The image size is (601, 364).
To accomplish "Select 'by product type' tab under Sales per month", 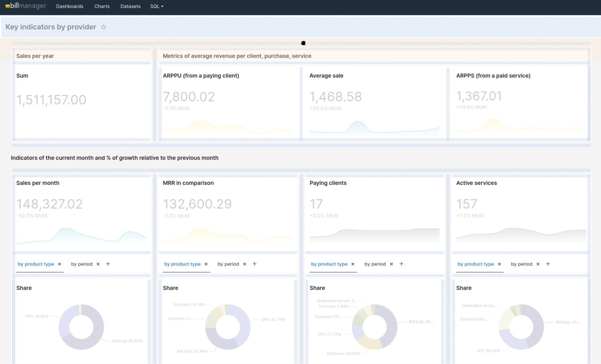I will tap(36, 264).
